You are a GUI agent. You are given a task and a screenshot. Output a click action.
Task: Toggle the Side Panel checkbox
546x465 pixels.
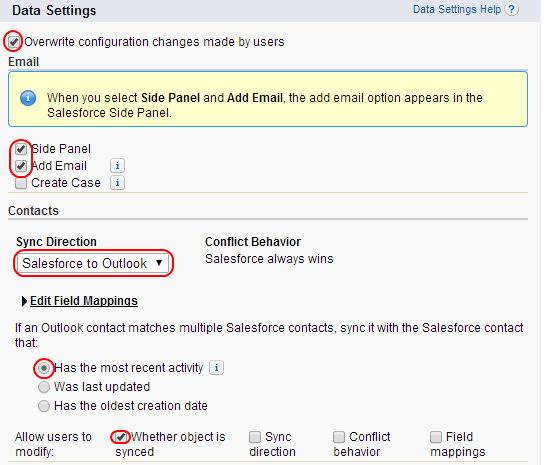click(21, 149)
